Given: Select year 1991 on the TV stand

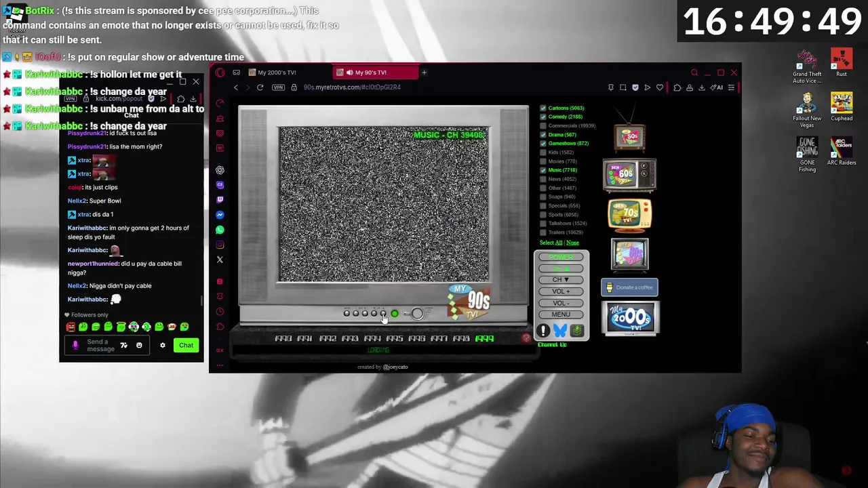Looking at the screenshot, I should (305, 338).
